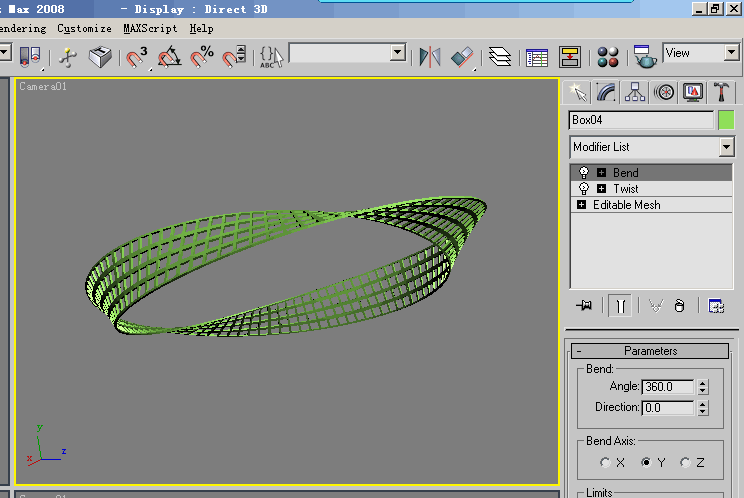Click the Angle spinner arrows
The width and height of the screenshot is (744, 498).
click(703, 387)
